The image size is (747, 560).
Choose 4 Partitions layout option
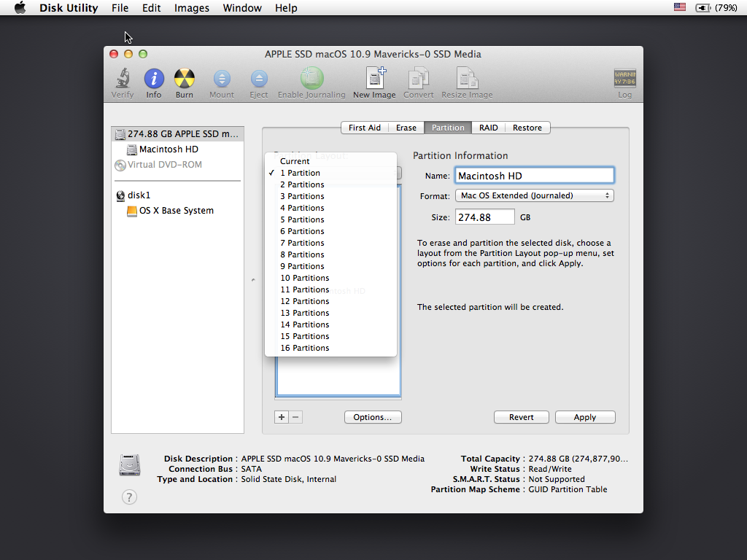click(330, 208)
